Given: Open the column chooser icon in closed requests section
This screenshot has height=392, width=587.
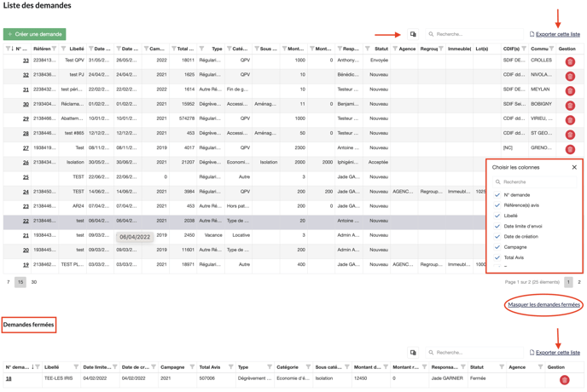Looking at the screenshot, I should [413, 353].
